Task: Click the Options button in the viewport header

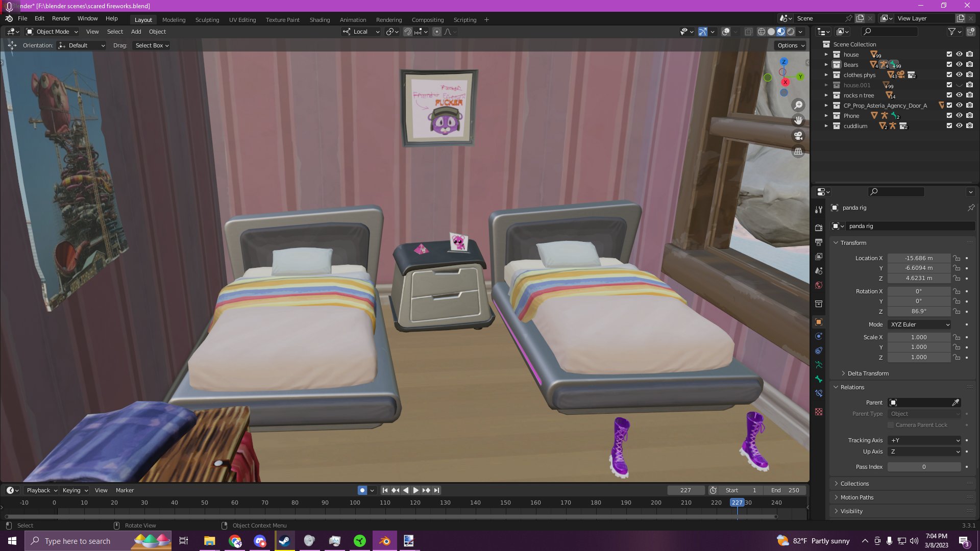Action: point(791,45)
